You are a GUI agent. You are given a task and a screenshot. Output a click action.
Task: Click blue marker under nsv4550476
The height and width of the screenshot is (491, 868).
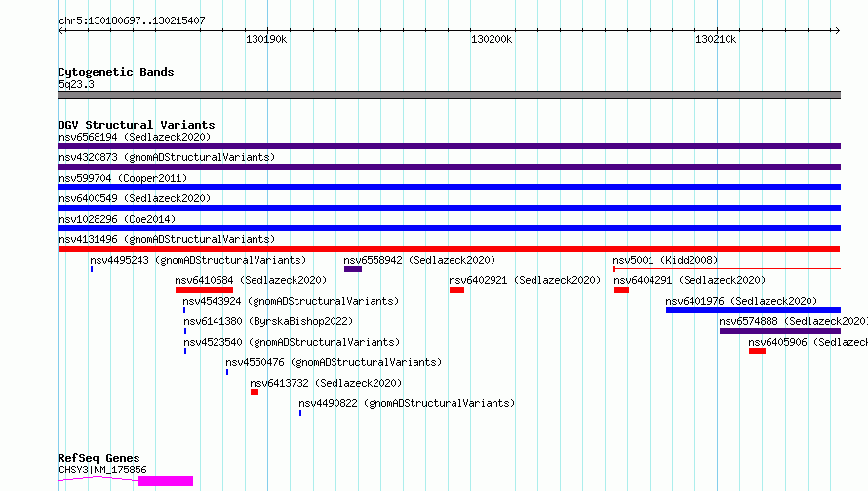(227, 372)
